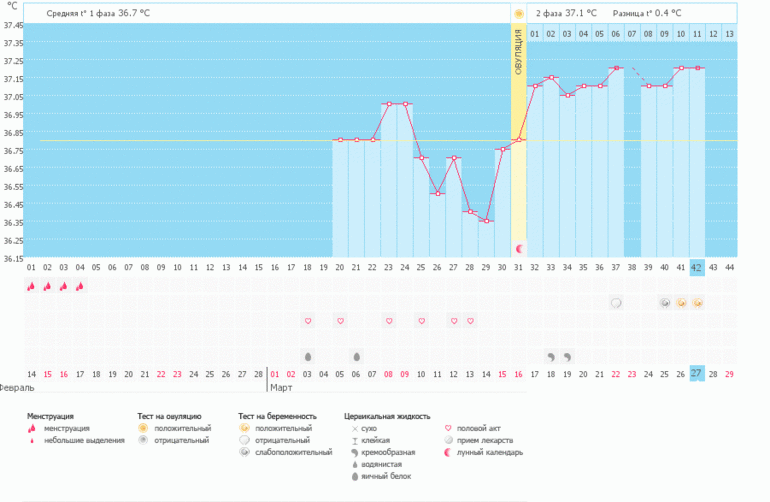770x502 pixels.
Task: Click the legend icon beside 'водянистая'
Action: (x=355, y=465)
